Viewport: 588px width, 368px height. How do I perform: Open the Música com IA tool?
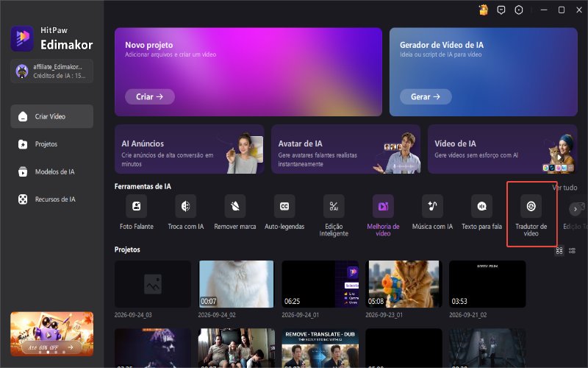click(x=432, y=206)
